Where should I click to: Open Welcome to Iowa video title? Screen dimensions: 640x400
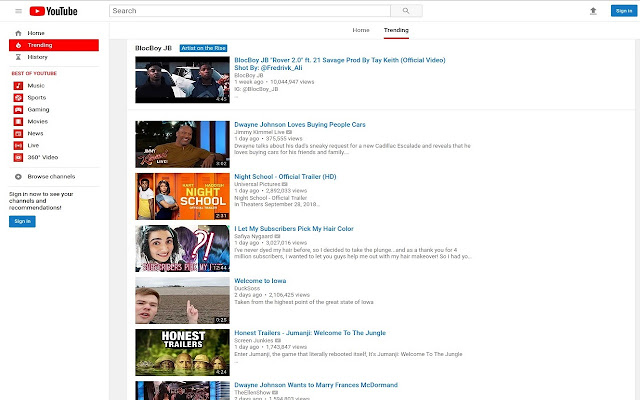[260, 281]
